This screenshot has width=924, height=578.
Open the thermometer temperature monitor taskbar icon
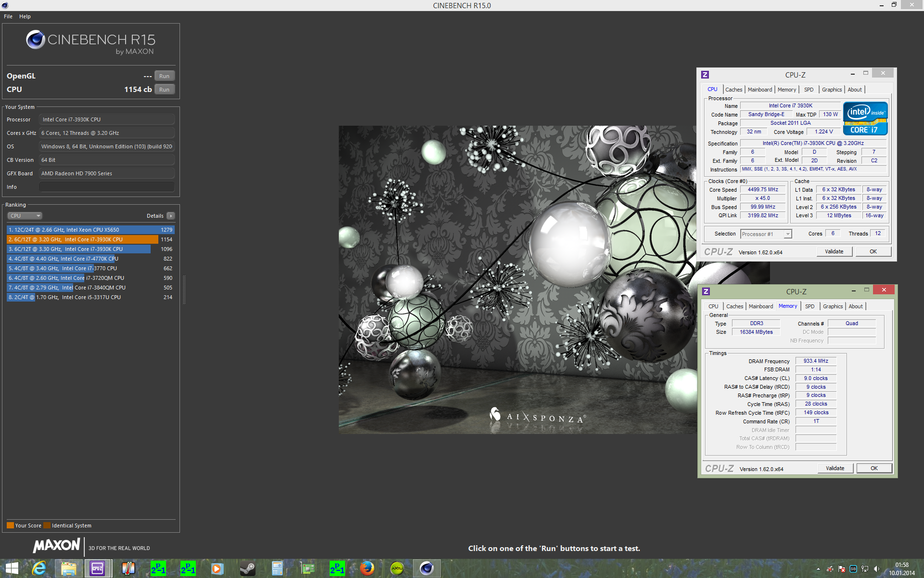[128, 568]
